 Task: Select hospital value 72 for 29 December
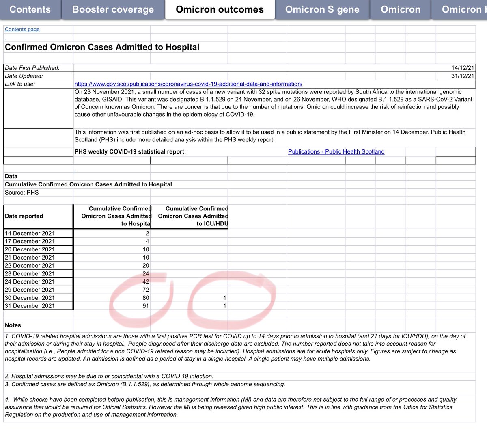[x=112, y=290]
